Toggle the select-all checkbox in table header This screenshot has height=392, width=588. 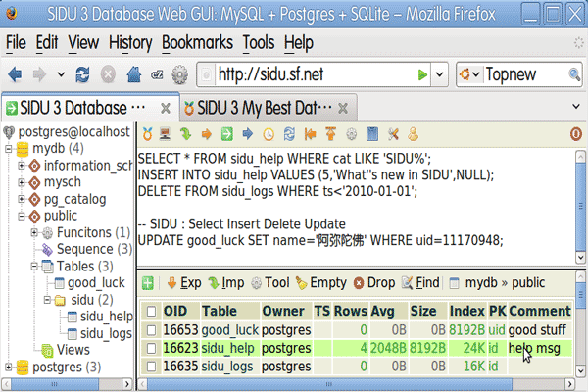click(x=150, y=312)
